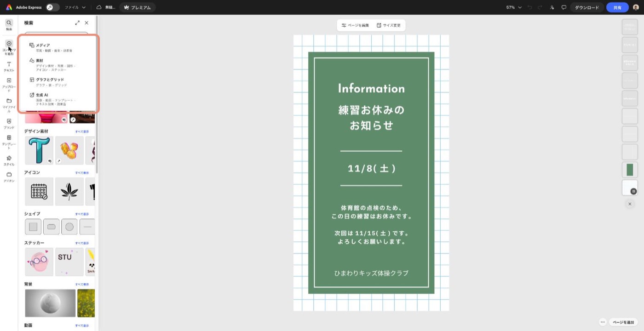Open the アップロード panel
This screenshot has height=331, width=644.
(9, 85)
